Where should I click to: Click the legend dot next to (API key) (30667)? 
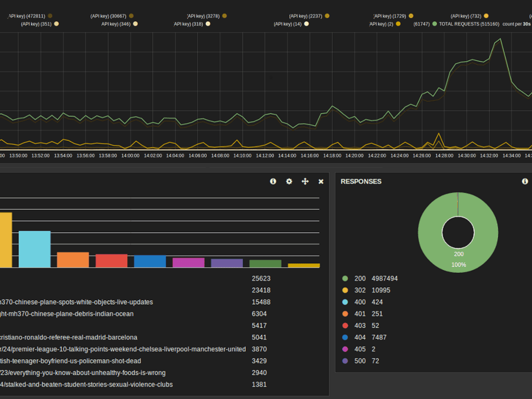tap(131, 16)
